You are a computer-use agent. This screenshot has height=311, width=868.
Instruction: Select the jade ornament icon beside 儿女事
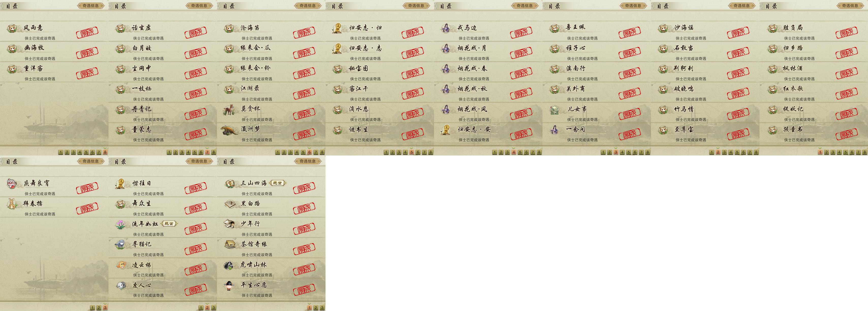(554, 110)
